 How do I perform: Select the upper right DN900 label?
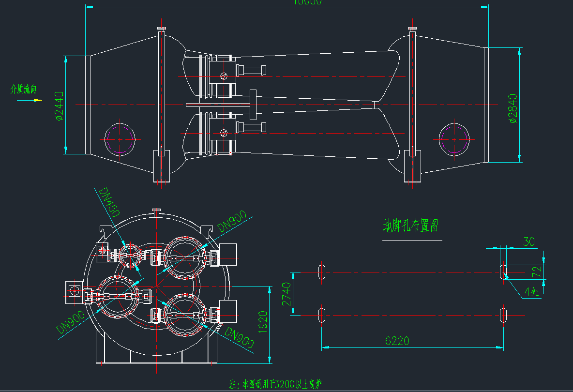click(x=232, y=221)
